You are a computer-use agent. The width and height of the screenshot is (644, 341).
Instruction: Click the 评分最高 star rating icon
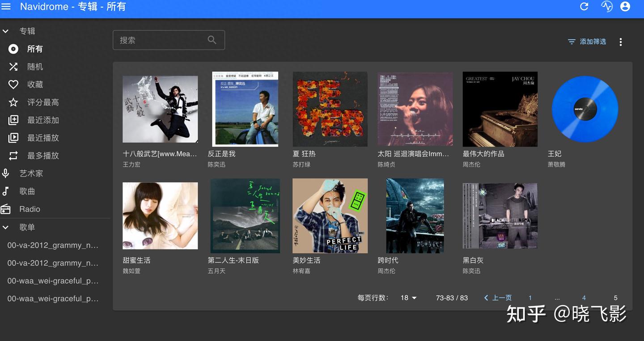point(13,102)
